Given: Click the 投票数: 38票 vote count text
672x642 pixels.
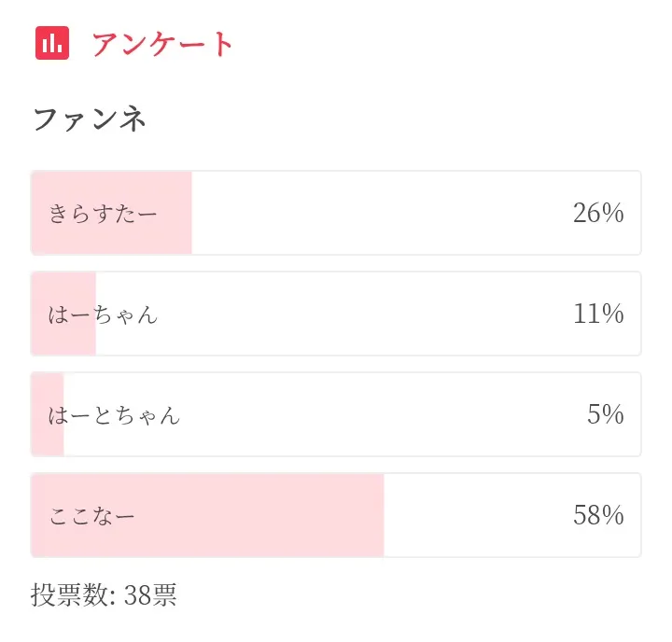Looking at the screenshot, I should (104, 595).
